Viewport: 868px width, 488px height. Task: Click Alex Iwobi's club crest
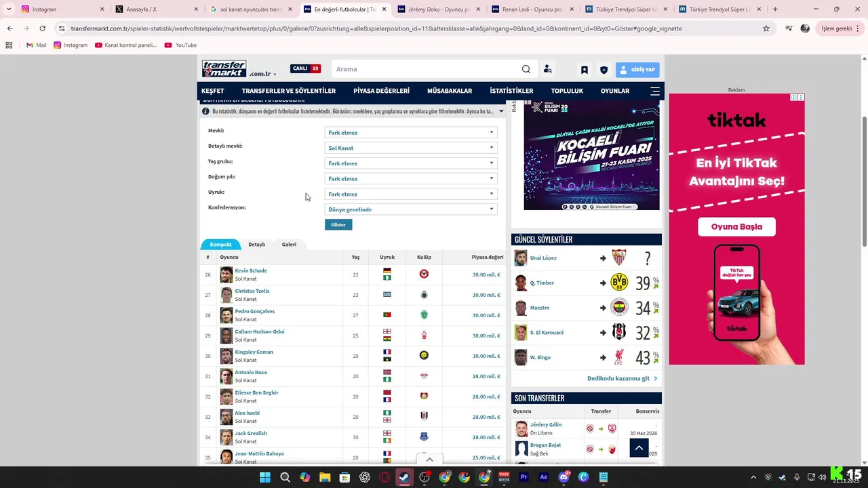pos(424,416)
